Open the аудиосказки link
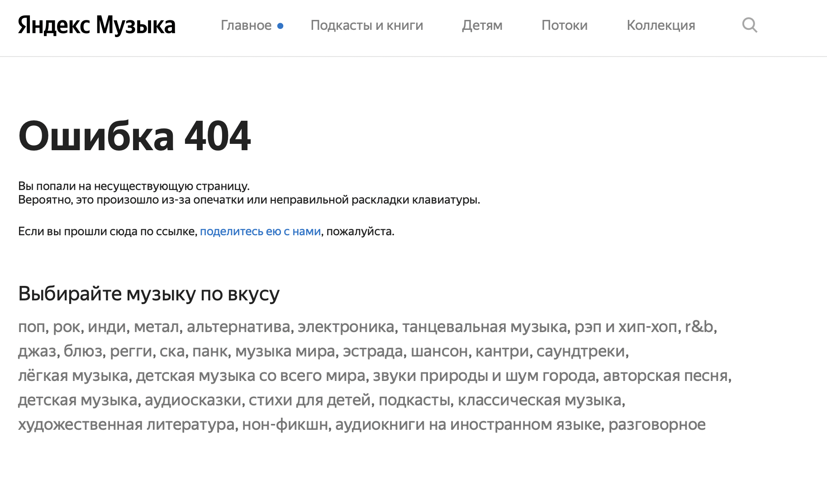827x504 pixels. [193, 400]
